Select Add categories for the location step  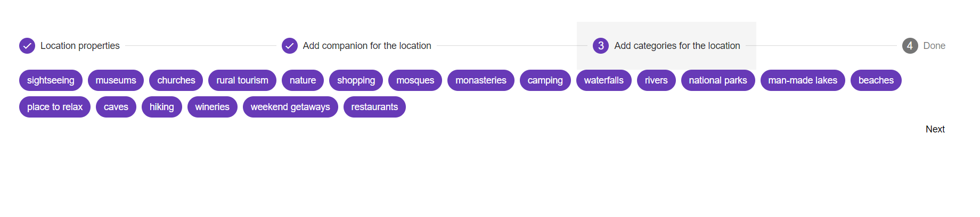[677, 46]
